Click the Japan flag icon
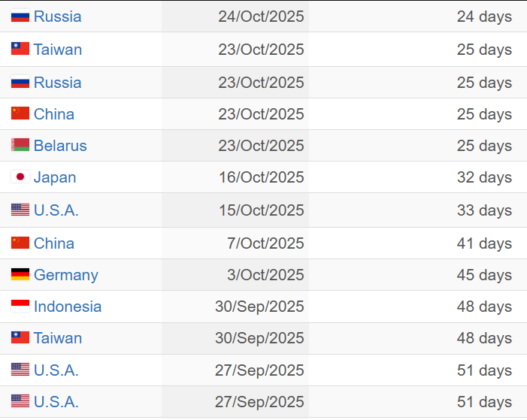Image resolution: width=527 pixels, height=420 pixels. pos(20,178)
